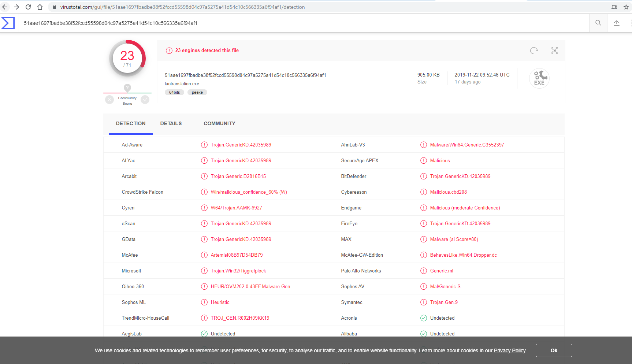This screenshot has height=364, width=632.
Task: Click the Artemis!08B97D54DB79 result
Action: (x=237, y=255)
